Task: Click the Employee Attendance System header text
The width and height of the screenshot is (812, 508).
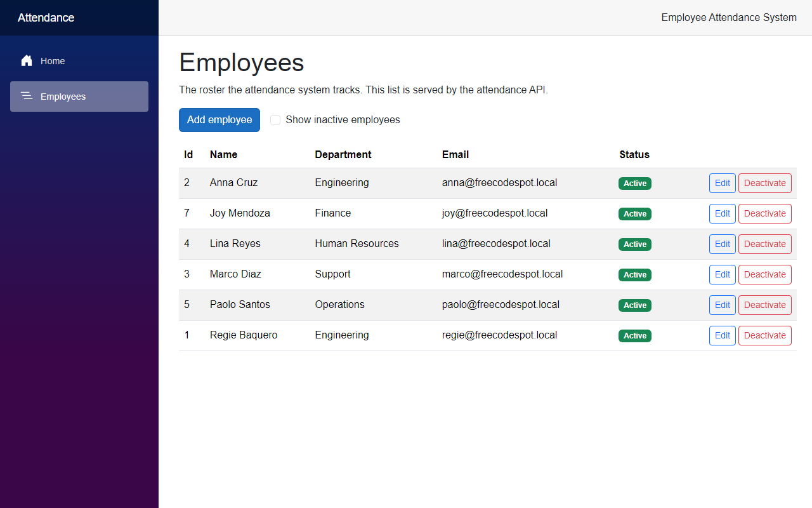Action: pyautogui.click(x=729, y=18)
